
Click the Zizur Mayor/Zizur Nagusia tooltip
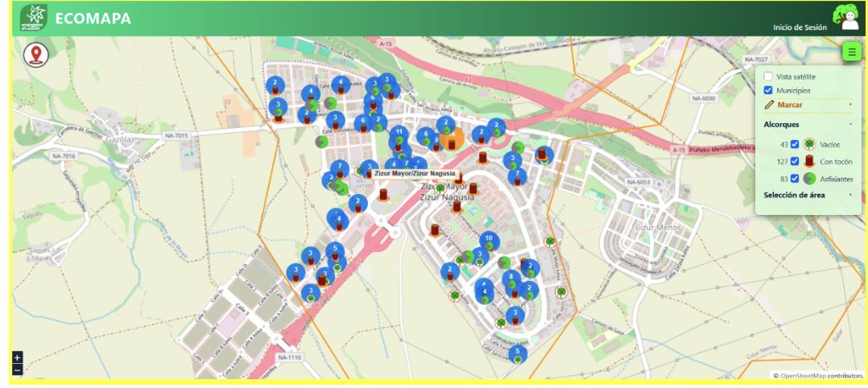click(415, 173)
